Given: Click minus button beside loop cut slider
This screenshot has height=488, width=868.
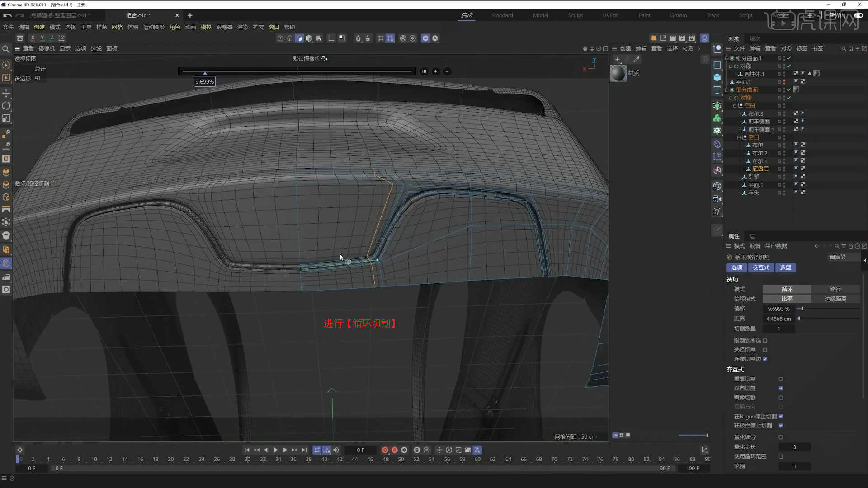Looking at the screenshot, I should 447,71.
